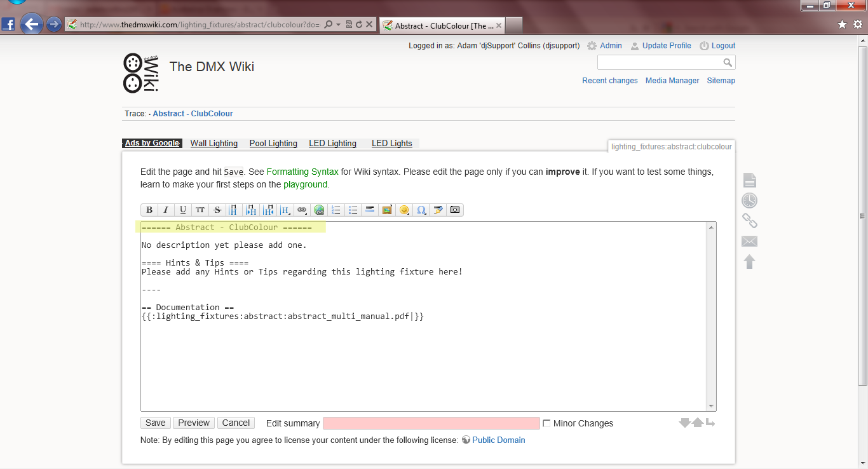Open the playground link
The image size is (868, 469).
[x=305, y=184]
